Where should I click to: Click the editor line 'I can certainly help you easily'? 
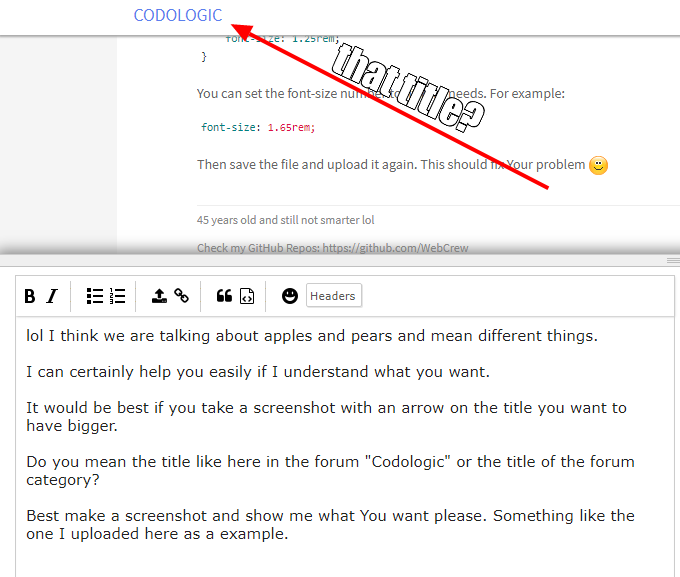pyautogui.click(x=258, y=372)
